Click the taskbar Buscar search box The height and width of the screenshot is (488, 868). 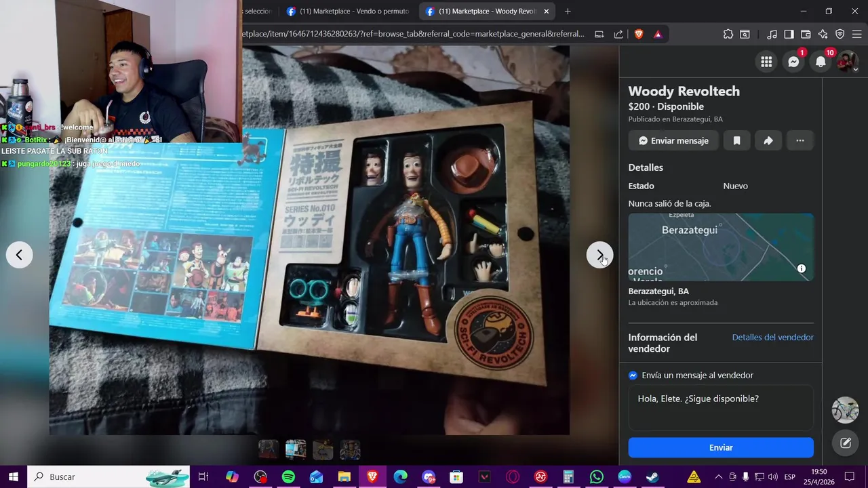coord(108,476)
